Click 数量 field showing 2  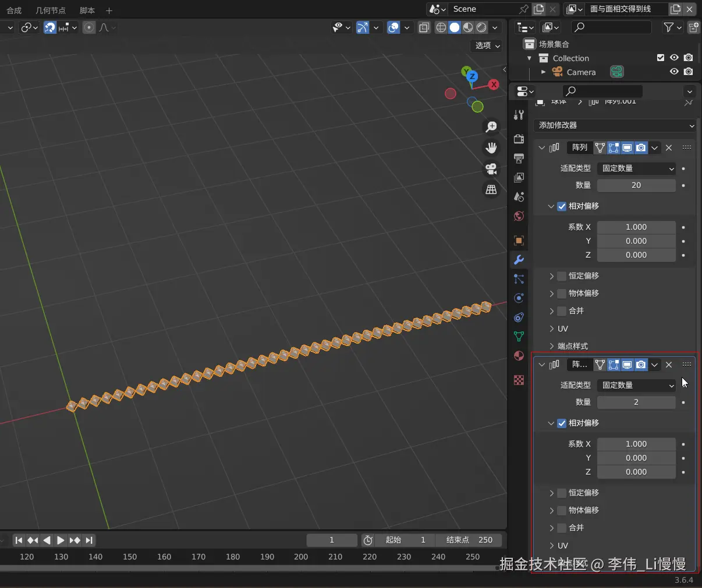636,402
